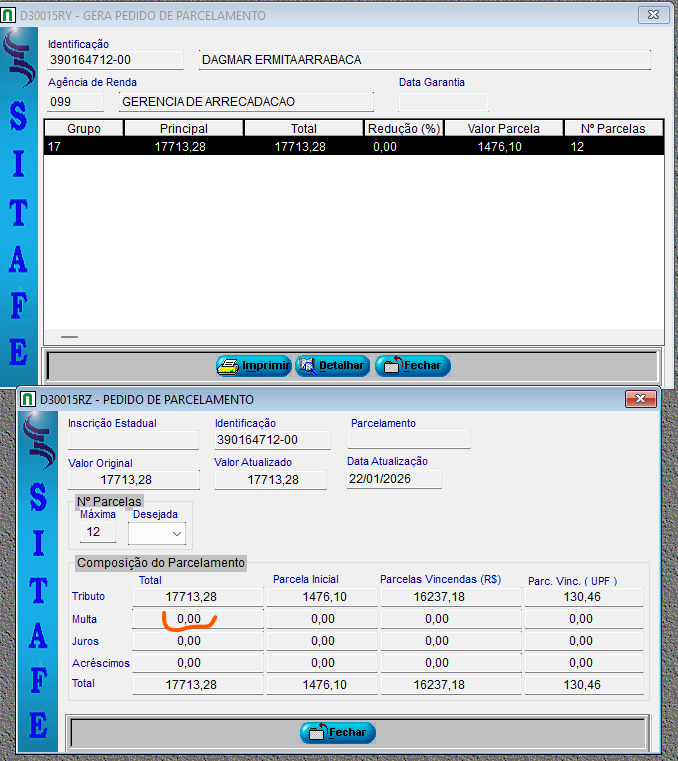Click the Valor Parcela column header
Screen dimensions: 678x761
pyautogui.click(x=504, y=128)
